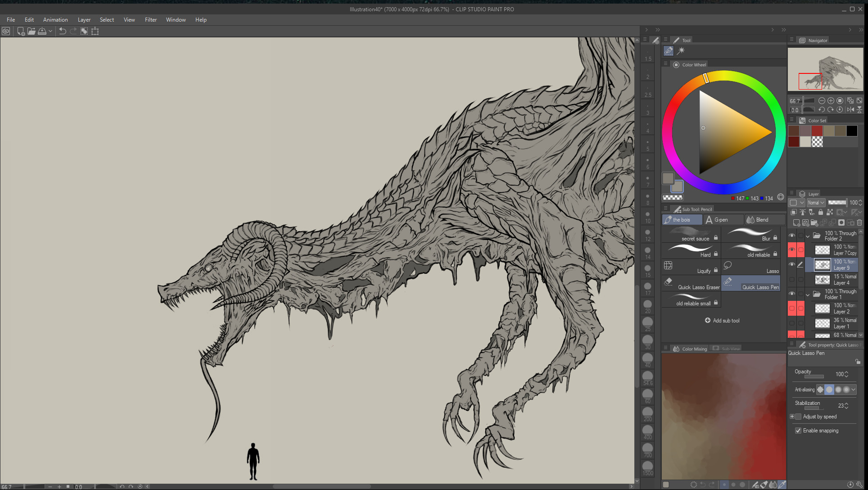Open the save options dropdown arrow
Screen dimensions: 868x490
click(50, 31)
